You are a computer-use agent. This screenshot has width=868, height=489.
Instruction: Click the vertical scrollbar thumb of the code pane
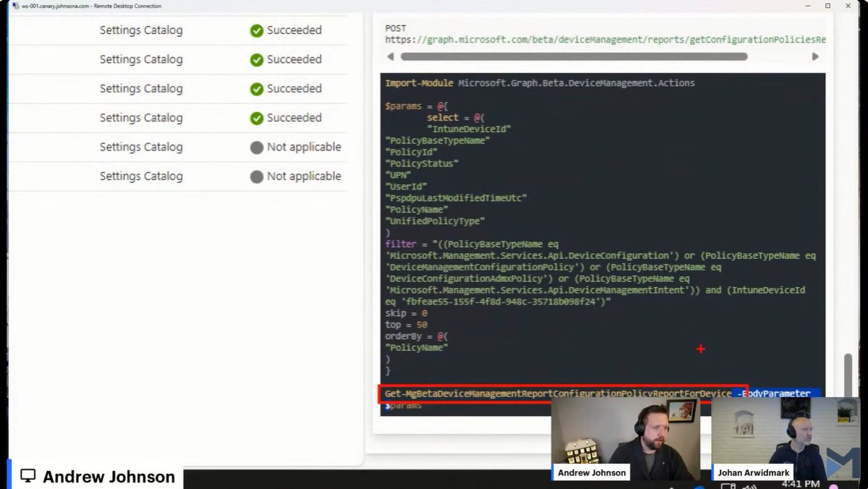(848, 375)
